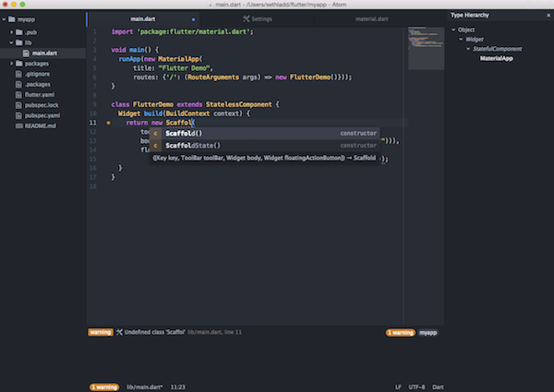The image size is (554, 392).
Task: Click the pubspec.lock file icon
Action: [x=18, y=105]
